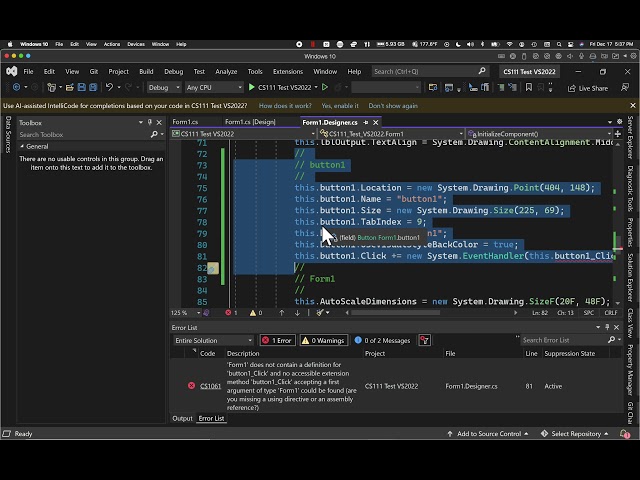640x480 pixels.
Task: Click the Search Toolbox field
Action: coord(84,134)
